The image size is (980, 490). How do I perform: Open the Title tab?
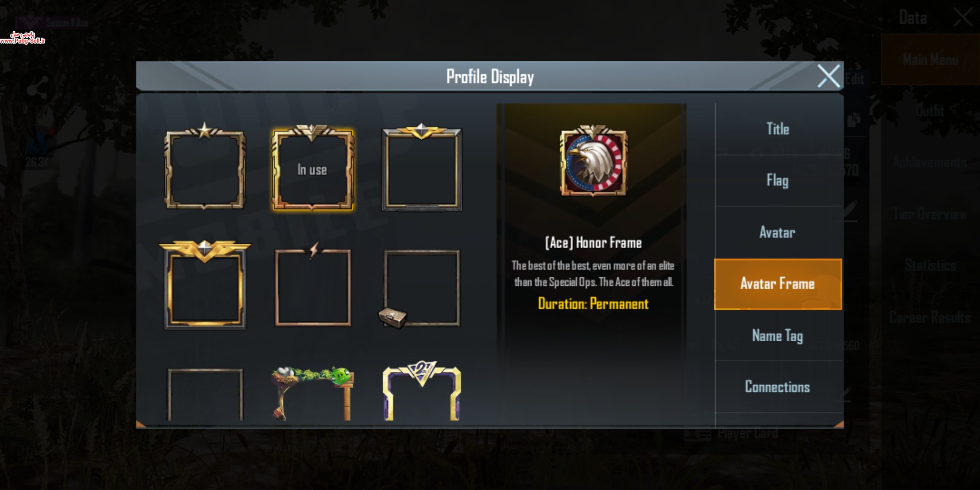tap(778, 129)
